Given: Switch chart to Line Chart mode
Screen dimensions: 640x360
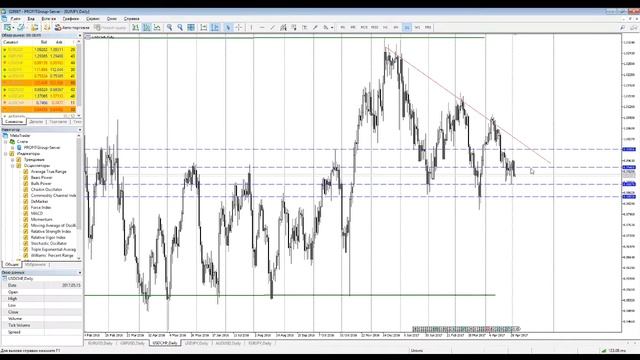Looking at the screenshot, I should pyautogui.click(x=157, y=27).
